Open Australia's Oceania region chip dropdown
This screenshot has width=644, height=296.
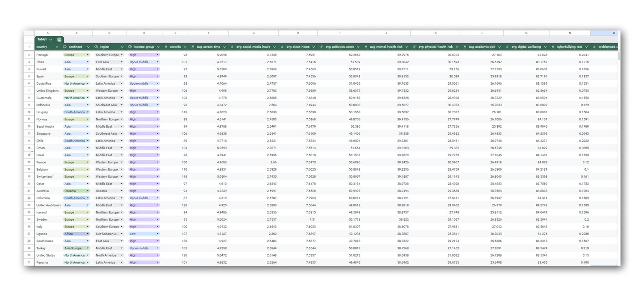110,191
